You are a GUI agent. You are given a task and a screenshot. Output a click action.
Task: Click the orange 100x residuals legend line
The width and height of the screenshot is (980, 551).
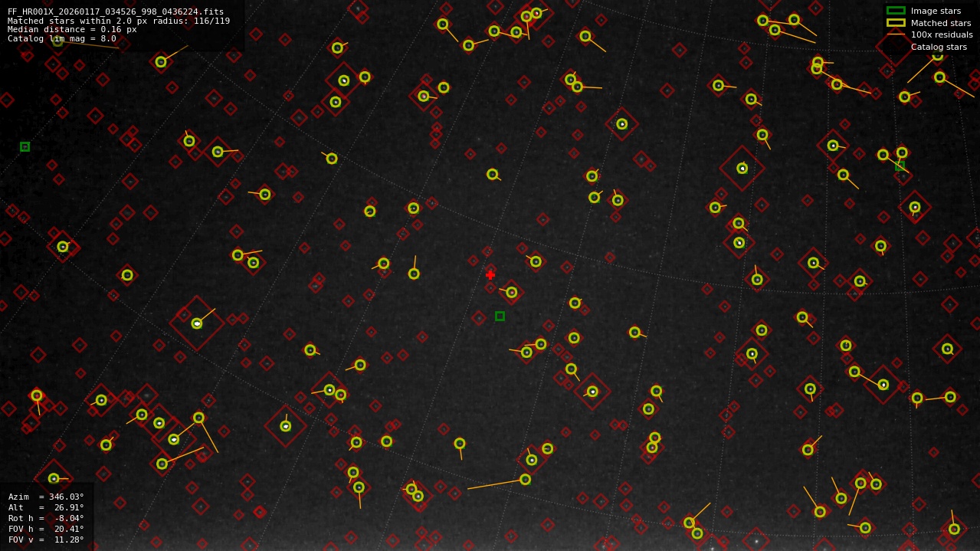[x=896, y=34]
